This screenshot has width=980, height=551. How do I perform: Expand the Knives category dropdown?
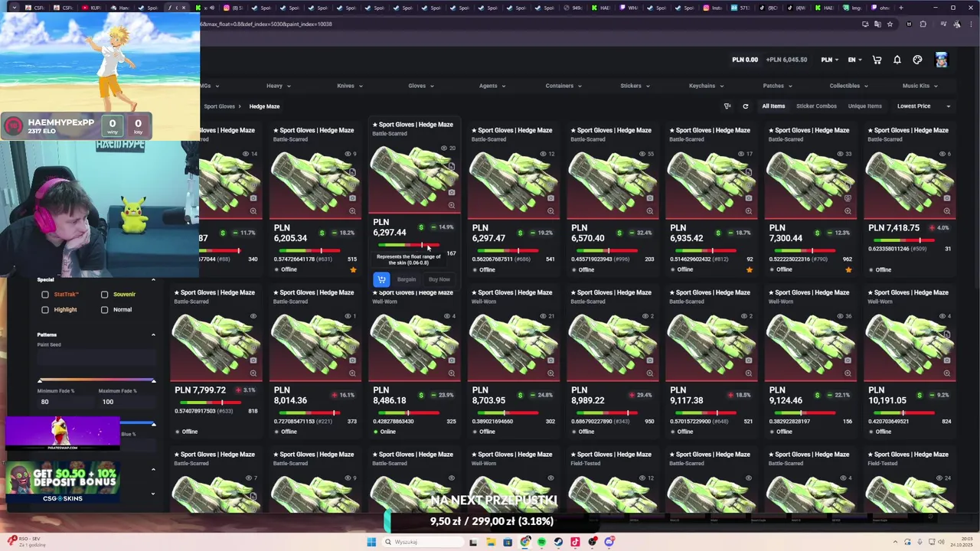[x=350, y=86]
